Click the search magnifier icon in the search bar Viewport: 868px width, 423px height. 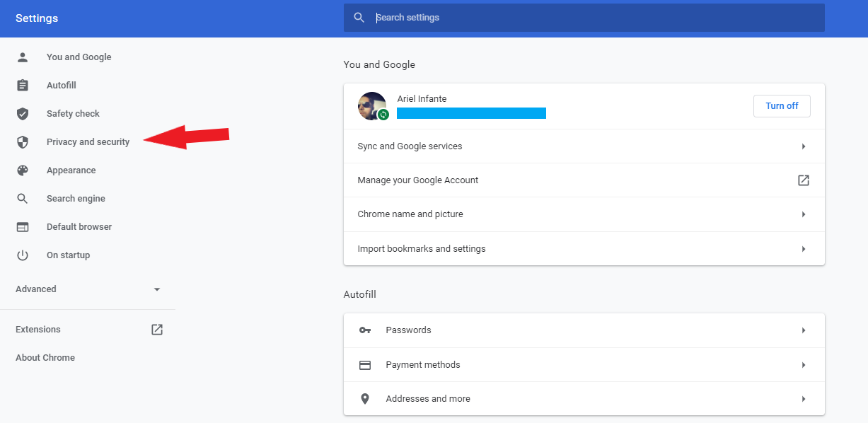click(x=359, y=18)
